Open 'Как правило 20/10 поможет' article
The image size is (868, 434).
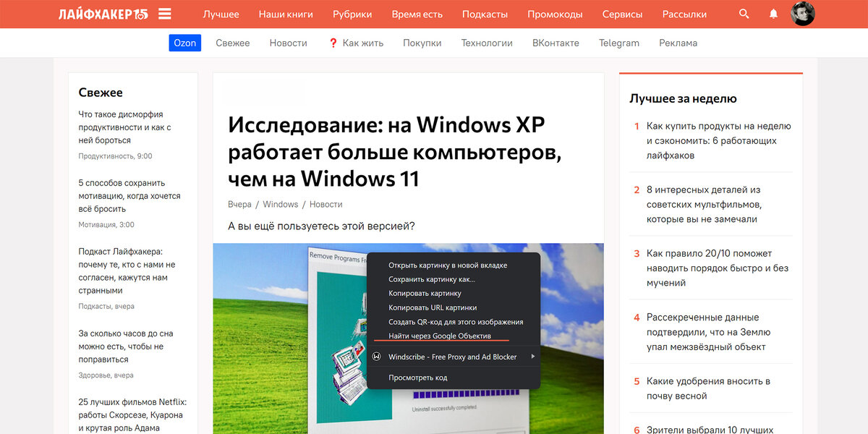point(718,268)
